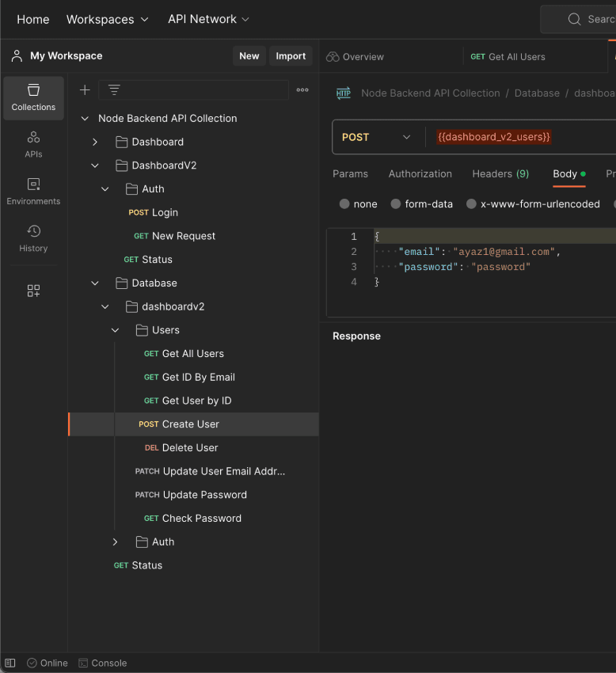Click the collections search input field
The width and height of the screenshot is (616, 673).
click(194, 90)
